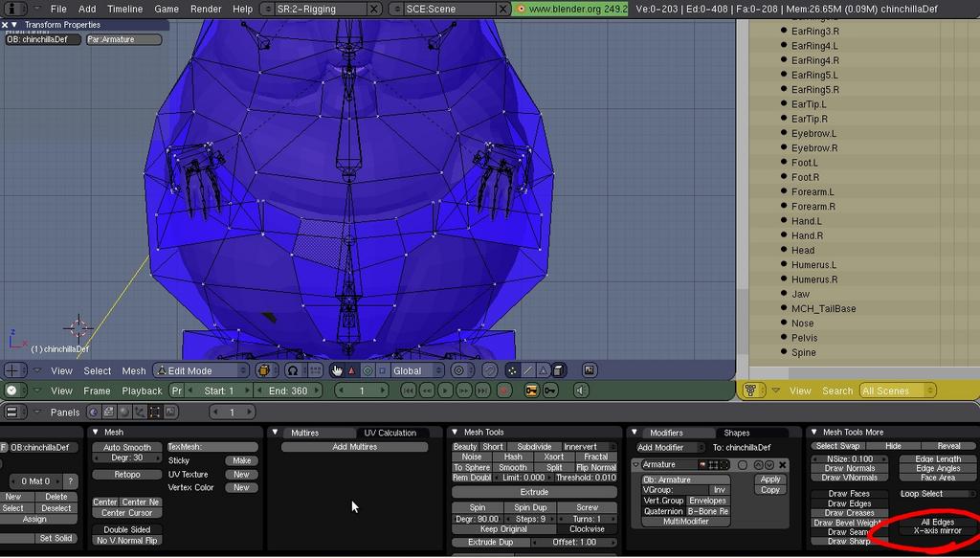Open the Mesh menu in 3D header
980x558 pixels.
coord(133,370)
